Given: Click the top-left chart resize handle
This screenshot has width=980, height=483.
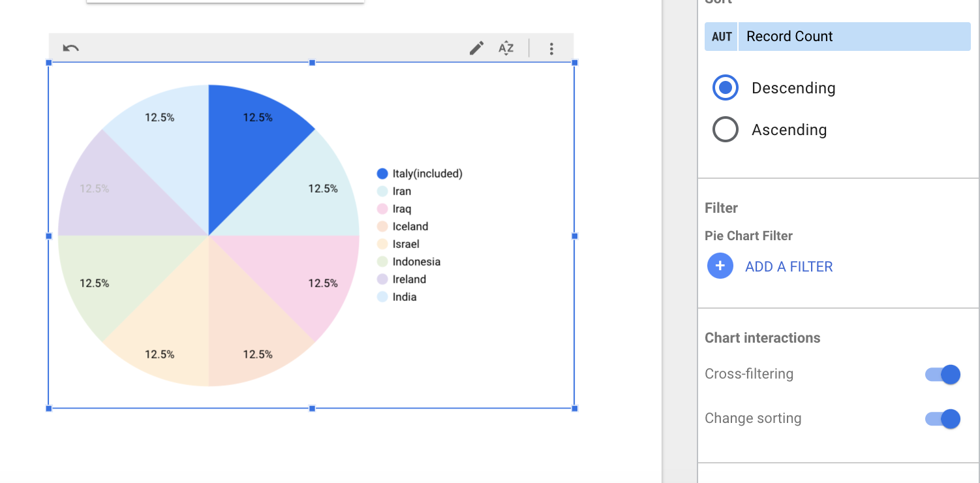Looking at the screenshot, I should tap(49, 63).
